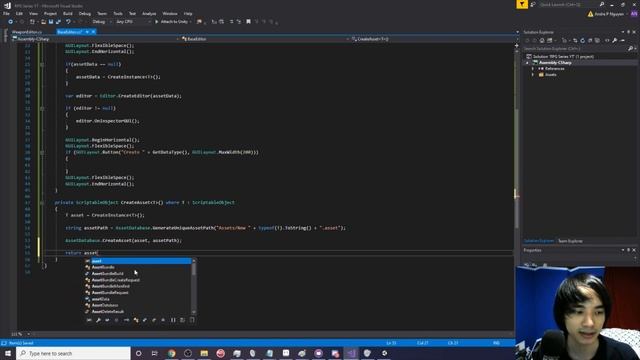The image size is (640, 360).
Task: Pin the Solution Explorer panel
Action: click(628, 32)
